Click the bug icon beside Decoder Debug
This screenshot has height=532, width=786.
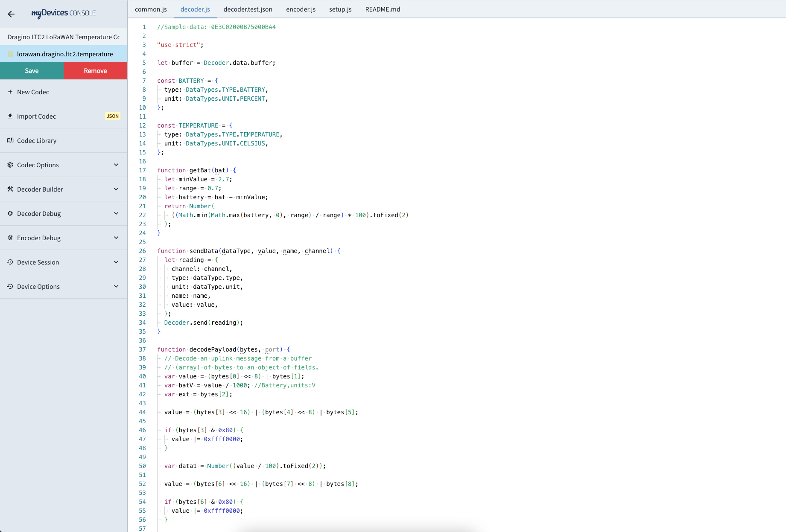click(10, 213)
